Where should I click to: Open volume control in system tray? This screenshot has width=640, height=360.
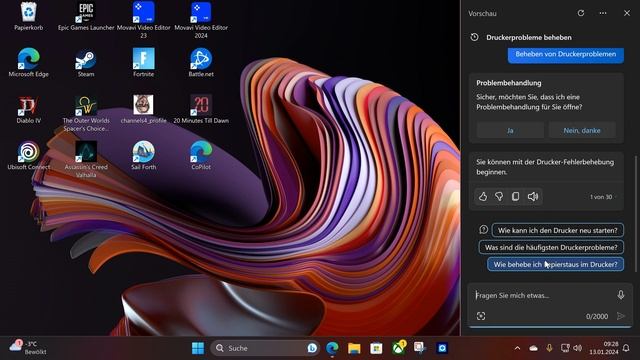[x=578, y=348]
